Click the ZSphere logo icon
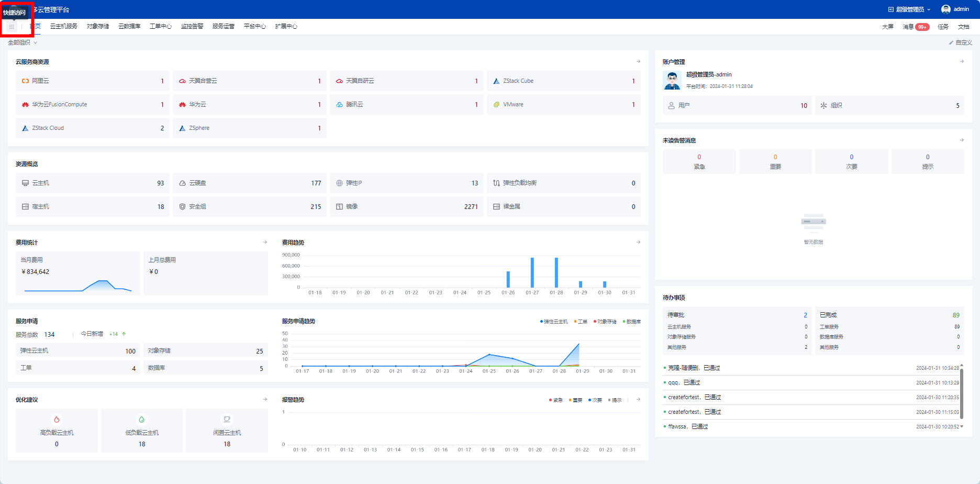980x484 pixels. tap(182, 128)
